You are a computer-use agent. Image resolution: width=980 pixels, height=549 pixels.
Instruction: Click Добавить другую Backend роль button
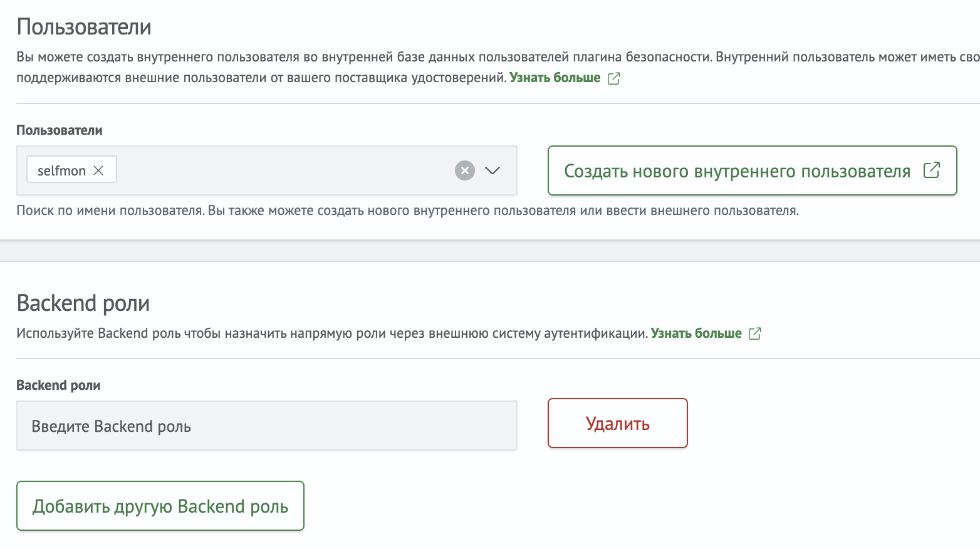160,506
